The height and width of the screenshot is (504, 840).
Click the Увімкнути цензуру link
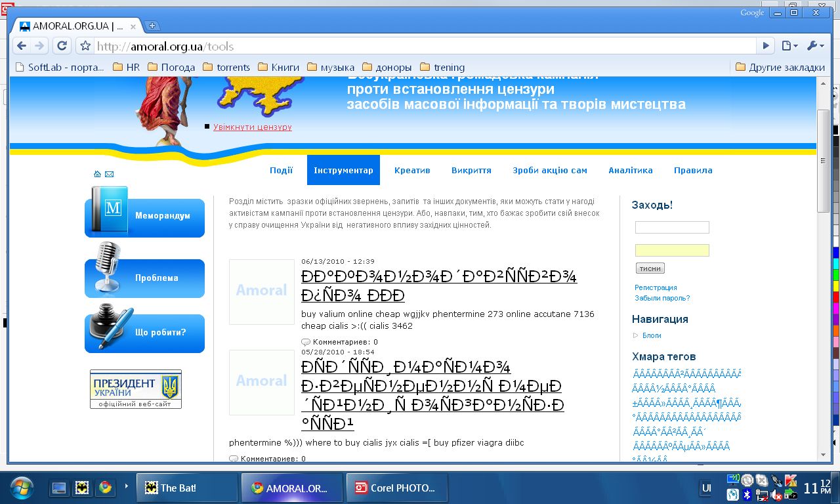252,127
